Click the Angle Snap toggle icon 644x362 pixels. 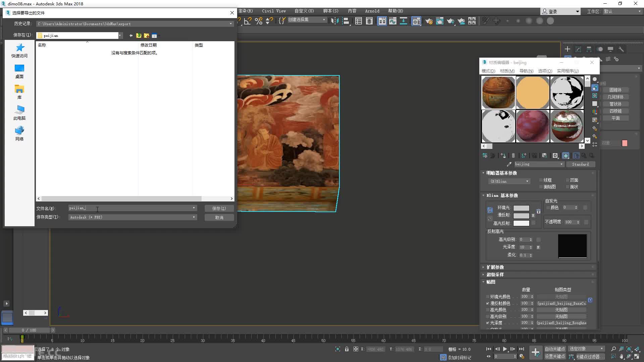(x=248, y=21)
